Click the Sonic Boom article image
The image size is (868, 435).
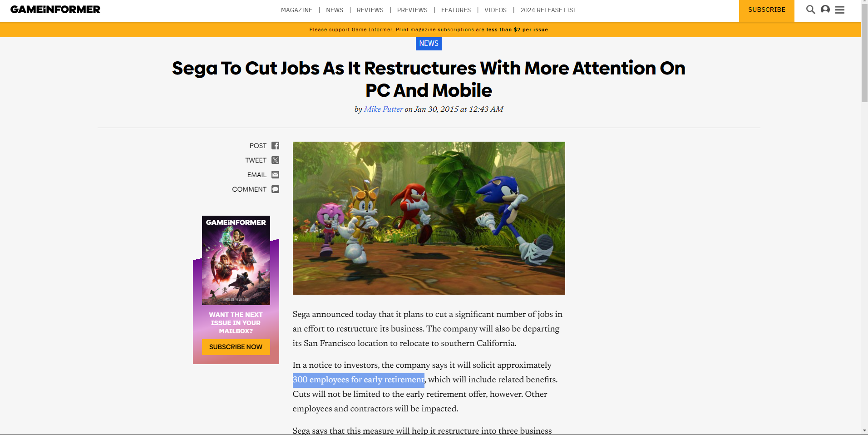(x=429, y=218)
